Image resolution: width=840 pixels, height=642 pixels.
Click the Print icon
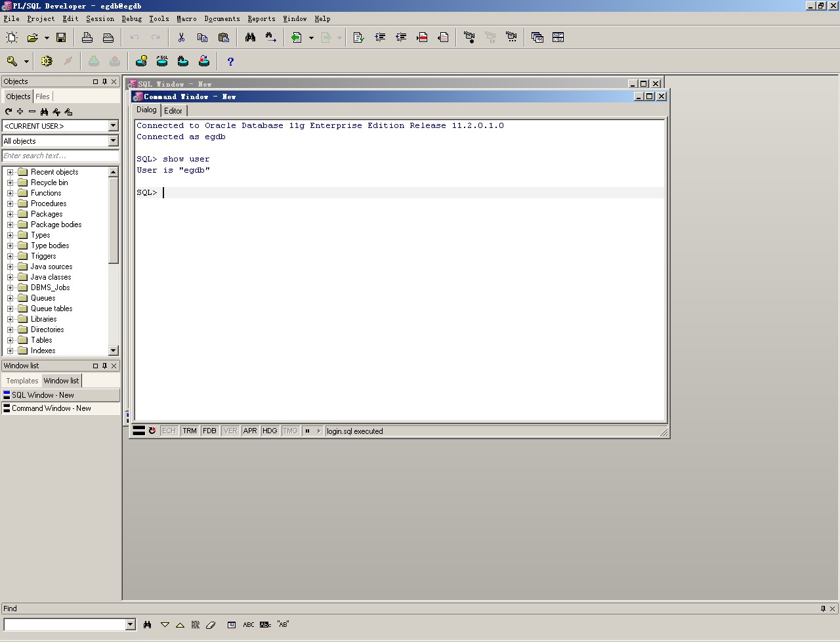coord(87,37)
